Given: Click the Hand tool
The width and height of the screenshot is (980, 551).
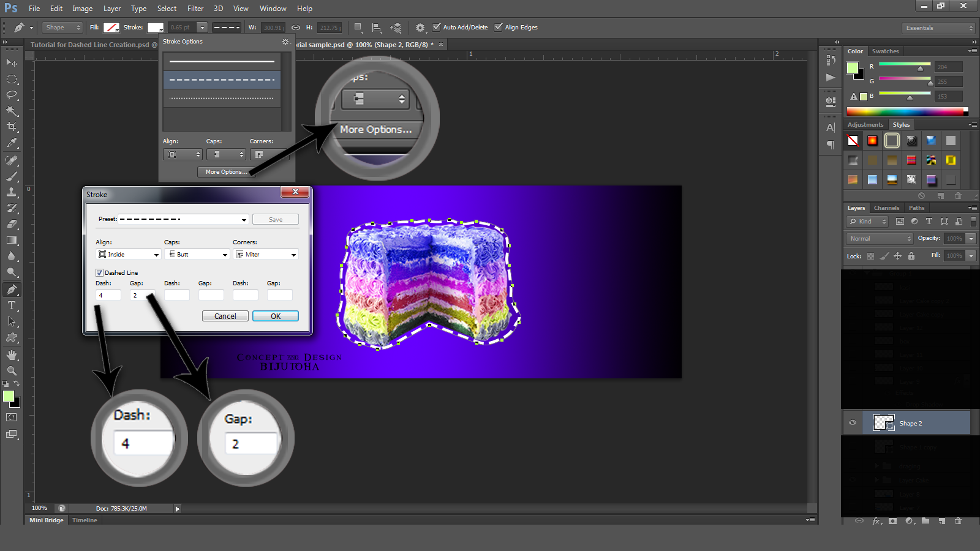Looking at the screenshot, I should [x=11, y=354].
